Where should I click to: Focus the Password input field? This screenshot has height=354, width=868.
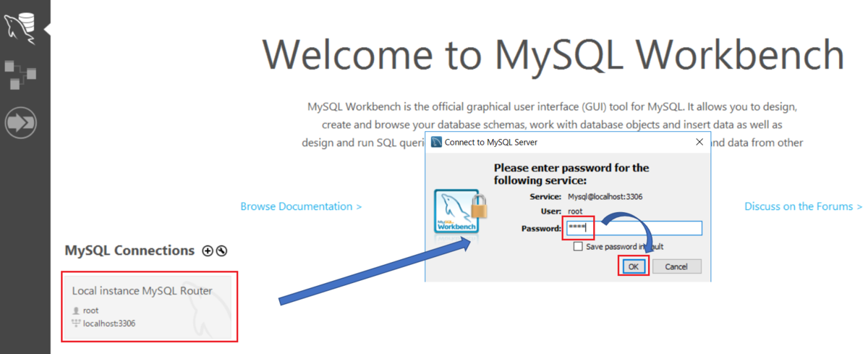tap(633, 229)
